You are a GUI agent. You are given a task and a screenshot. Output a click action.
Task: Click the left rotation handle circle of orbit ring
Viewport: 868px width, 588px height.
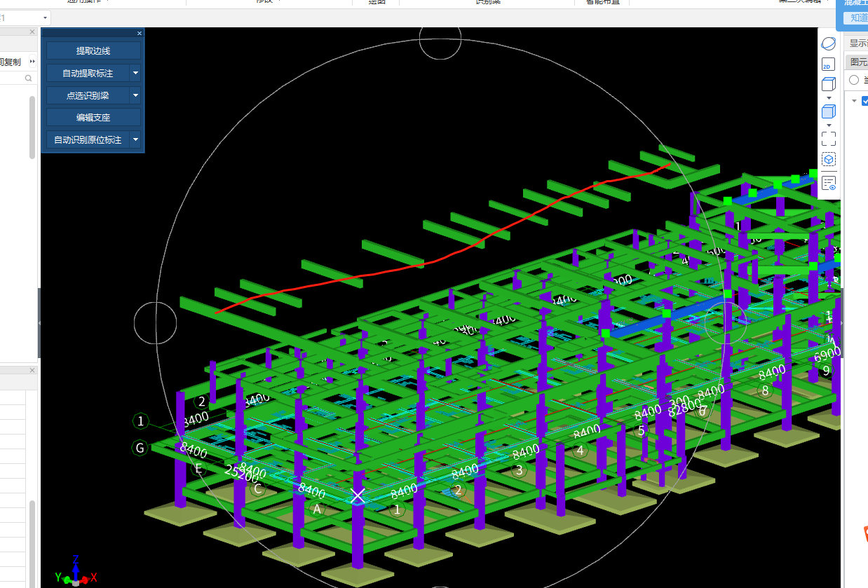[x=155, y=323]
